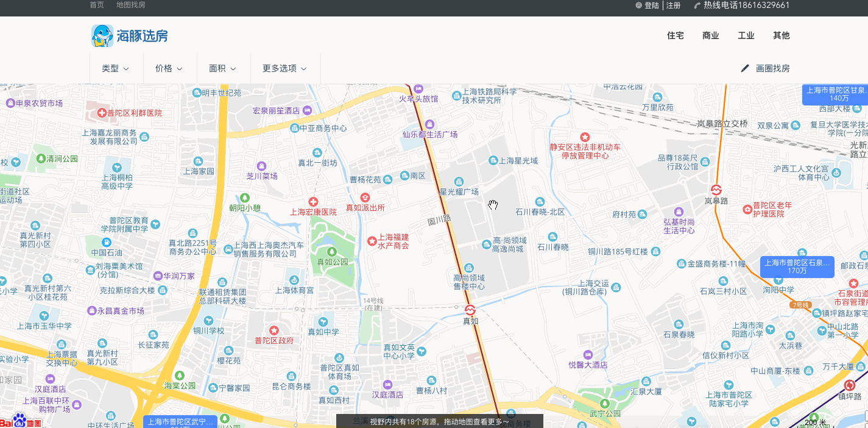Click the 上海福建水产商会 star marker
This screenshot has width=868, height=428.
pos(372,241)
